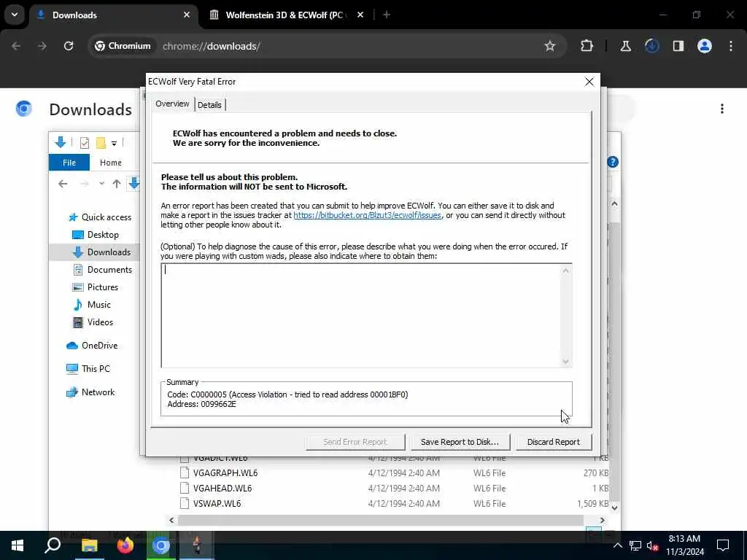Image resolution: width=747 pixels, height=560 pixels.
Task: Switch to Wolfenstein 3D & ECWolf browser tab
Action: click(x=284, y=15)
